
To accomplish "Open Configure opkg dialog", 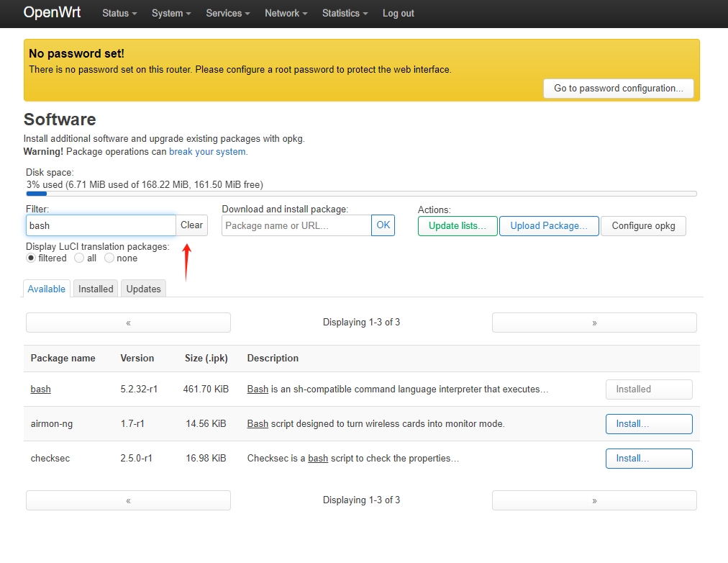I will click(643, 226).
